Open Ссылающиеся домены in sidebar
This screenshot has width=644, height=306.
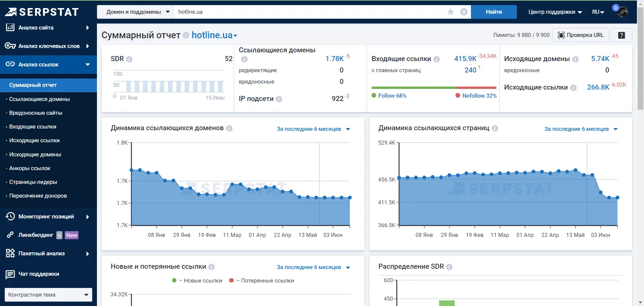[x=40, y=99]
